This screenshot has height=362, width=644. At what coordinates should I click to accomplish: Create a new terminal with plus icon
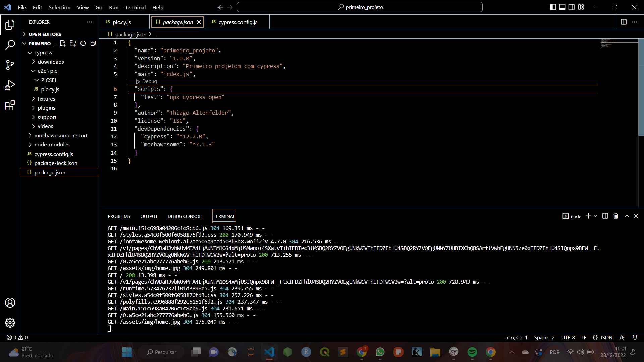tap(588, 216)
